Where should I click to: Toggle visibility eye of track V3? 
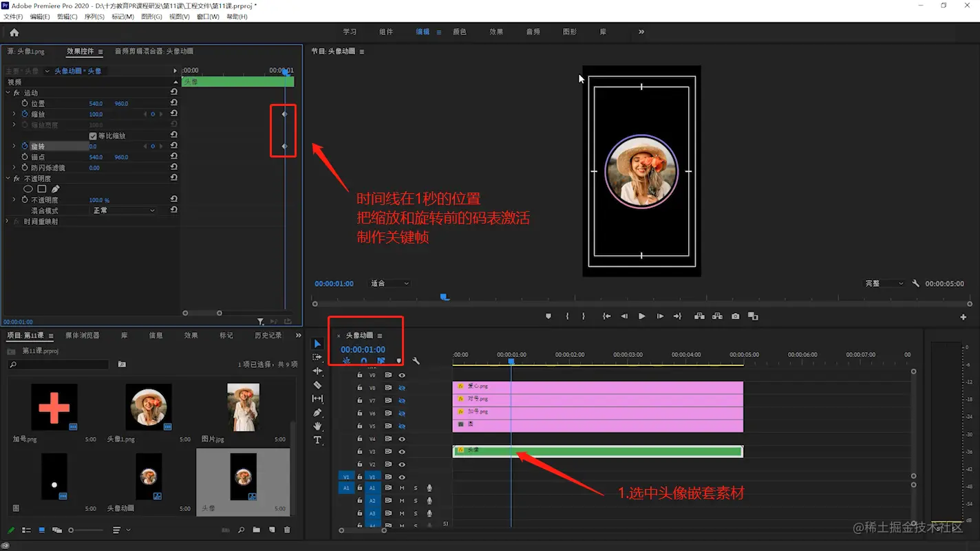(402, 452)
